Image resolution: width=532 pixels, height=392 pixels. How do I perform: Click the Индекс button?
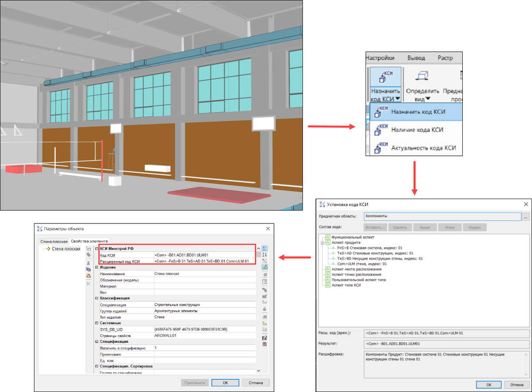(x=474, y=227)
